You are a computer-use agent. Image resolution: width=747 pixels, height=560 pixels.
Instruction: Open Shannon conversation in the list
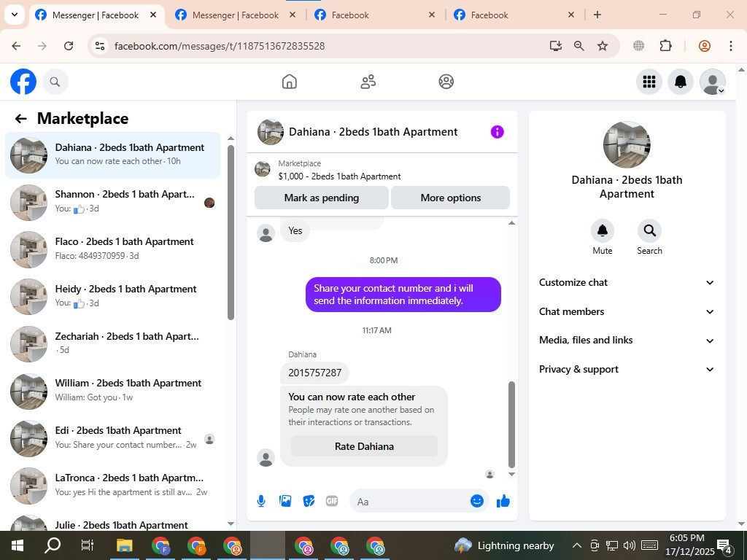click(113, 203)
